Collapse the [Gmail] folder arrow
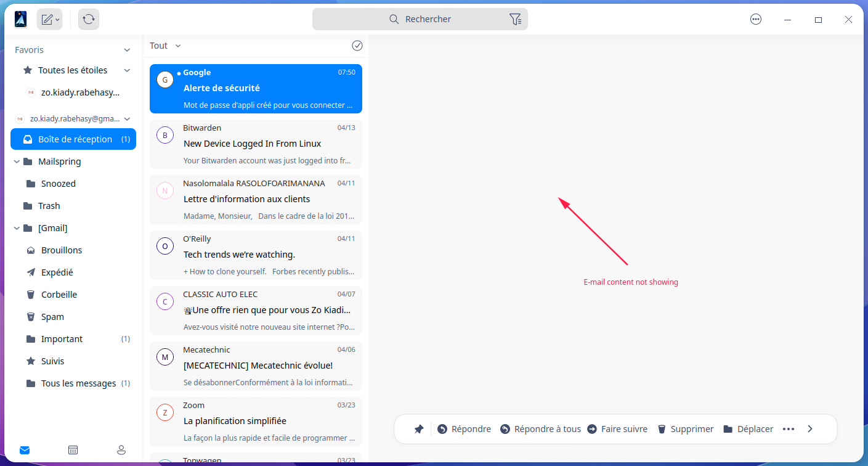This screenshot has height=466, width=868. click(17, 228)
